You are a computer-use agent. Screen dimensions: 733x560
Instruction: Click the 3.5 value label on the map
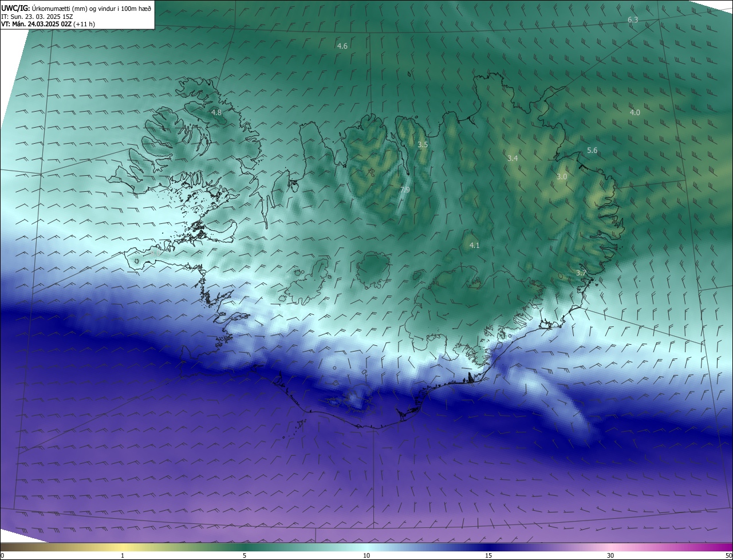[423, 145]
